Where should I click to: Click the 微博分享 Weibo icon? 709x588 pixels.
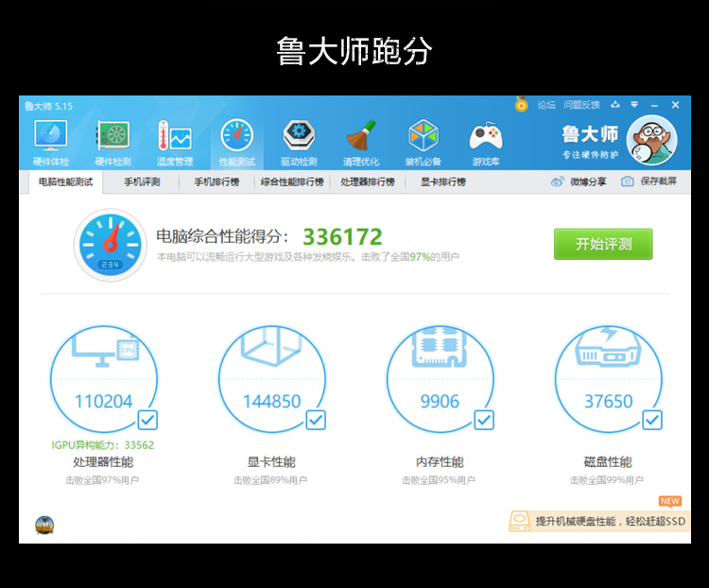(557, 182)
